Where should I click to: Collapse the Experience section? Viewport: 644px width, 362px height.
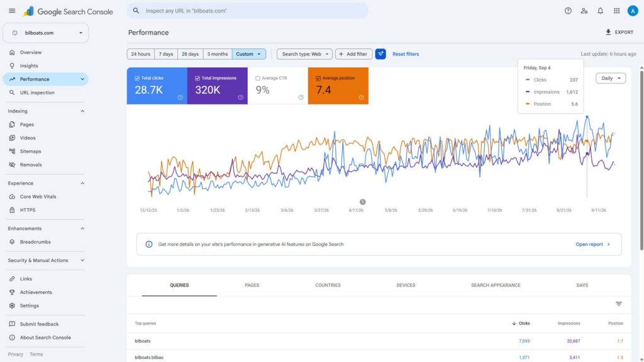click(82, 183)
